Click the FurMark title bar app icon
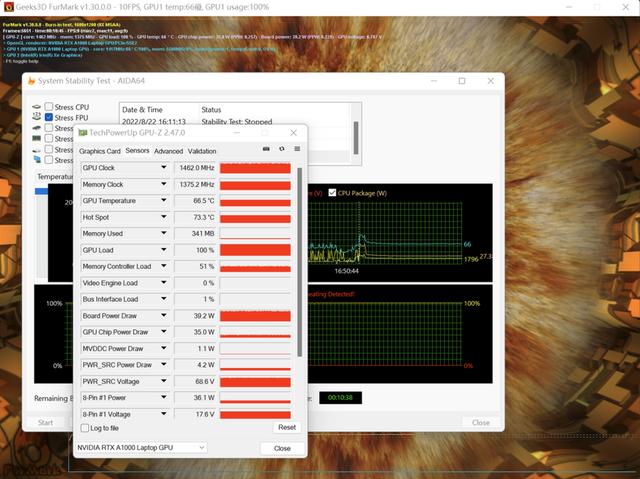640x479 pixels. 9,7
